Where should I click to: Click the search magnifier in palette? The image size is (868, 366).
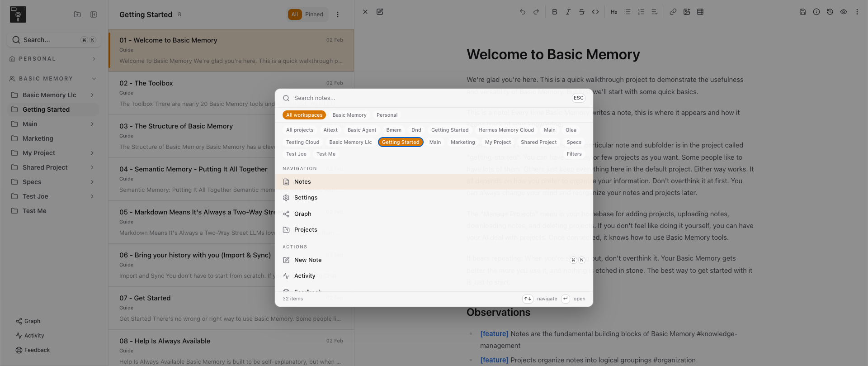(x=286, y=98)
